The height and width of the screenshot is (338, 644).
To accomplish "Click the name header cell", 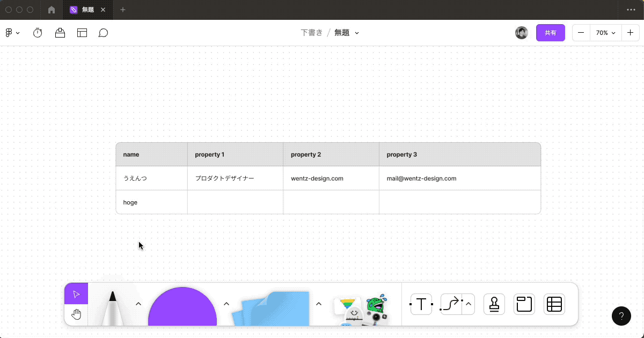I will (152, 155).
